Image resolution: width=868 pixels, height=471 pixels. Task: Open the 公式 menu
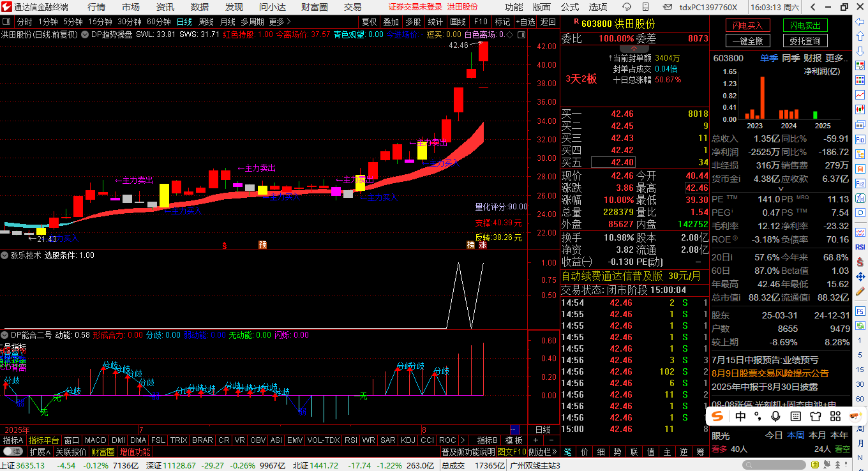[570, 7]
